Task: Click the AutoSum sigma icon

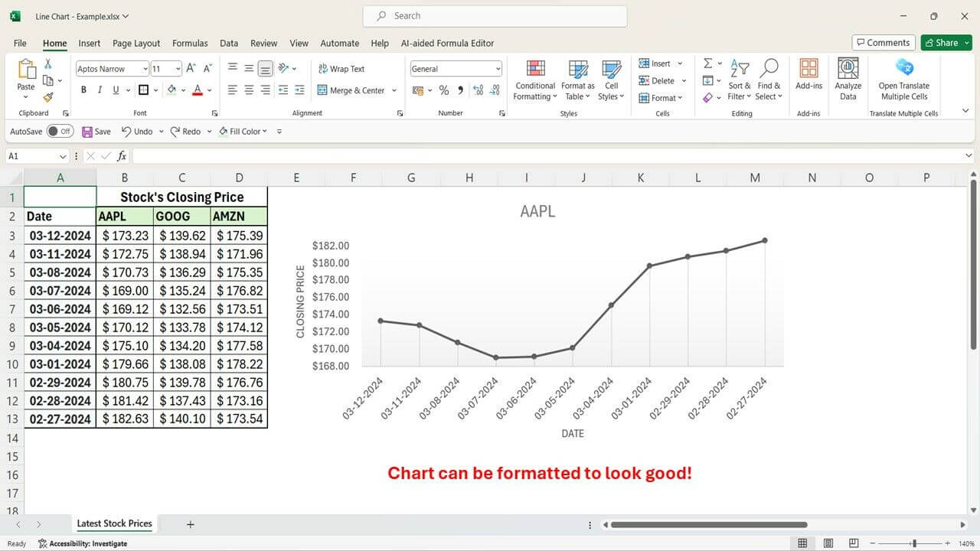Action: 708,64
